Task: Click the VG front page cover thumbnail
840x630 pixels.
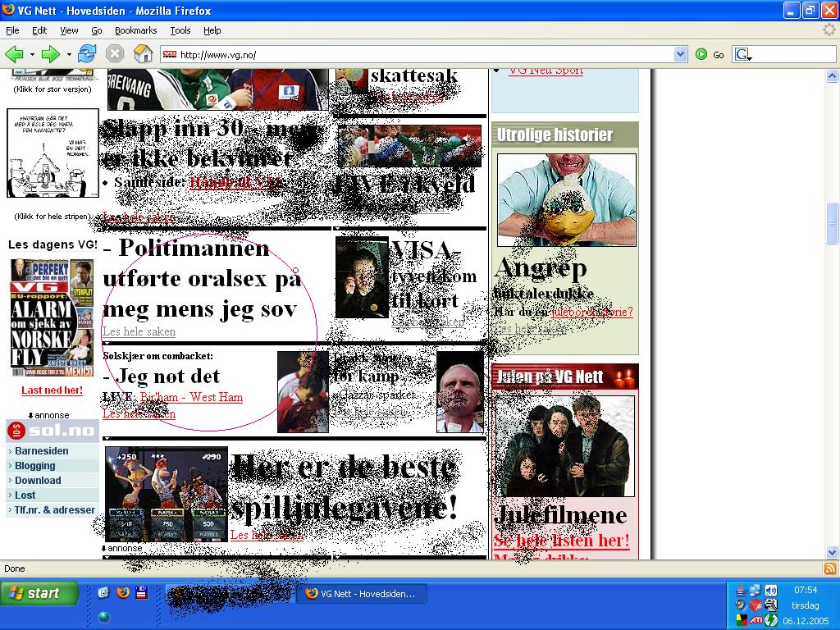Action: [52, 317]
